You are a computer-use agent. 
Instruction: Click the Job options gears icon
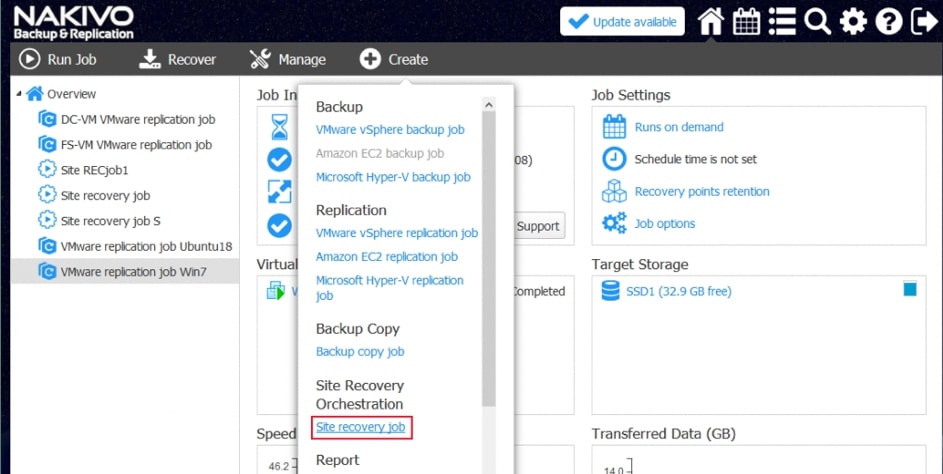[x=614, y=223]
